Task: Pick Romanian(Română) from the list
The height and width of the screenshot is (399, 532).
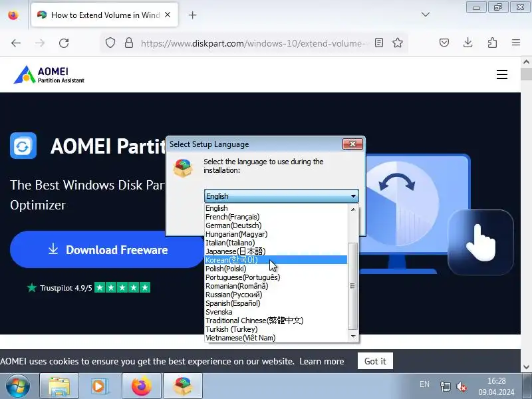Action: (x=276, y=286)
